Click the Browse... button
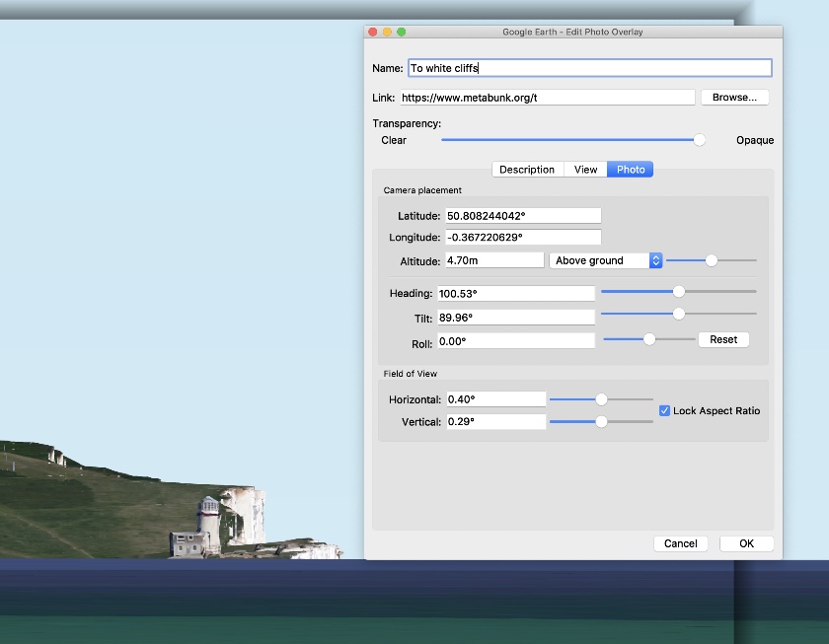 pyautogui.click(x=734, y=98)
